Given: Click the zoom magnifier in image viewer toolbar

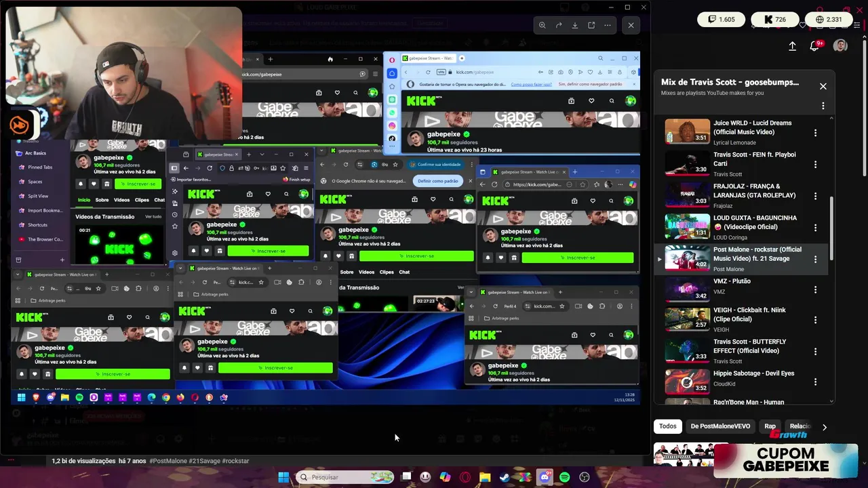Looking at the screenshot, I should pos(542,25).
